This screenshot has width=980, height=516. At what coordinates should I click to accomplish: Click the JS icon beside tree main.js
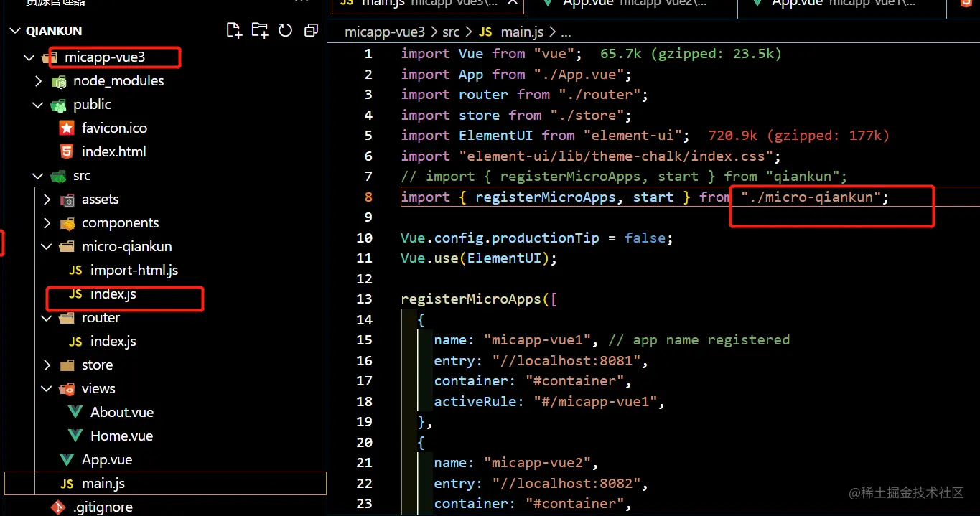pos(67,484)
